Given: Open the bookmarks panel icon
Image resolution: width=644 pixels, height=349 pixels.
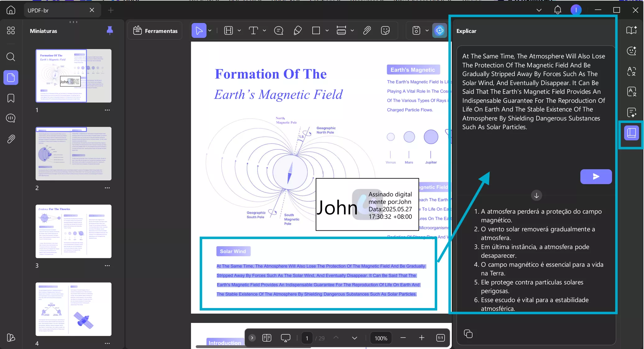Looking at the screenshot, I should (x=11, y=98).
